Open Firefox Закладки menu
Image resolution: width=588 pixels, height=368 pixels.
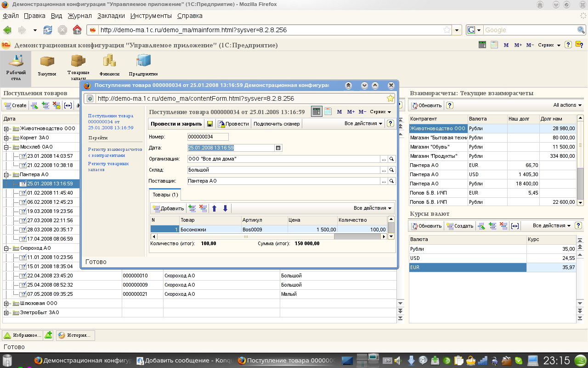(x=111, y=16)
